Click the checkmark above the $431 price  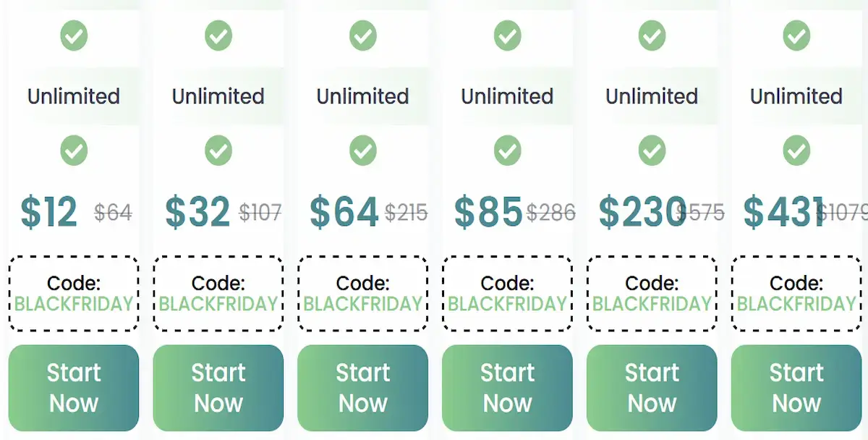[796, 151]
